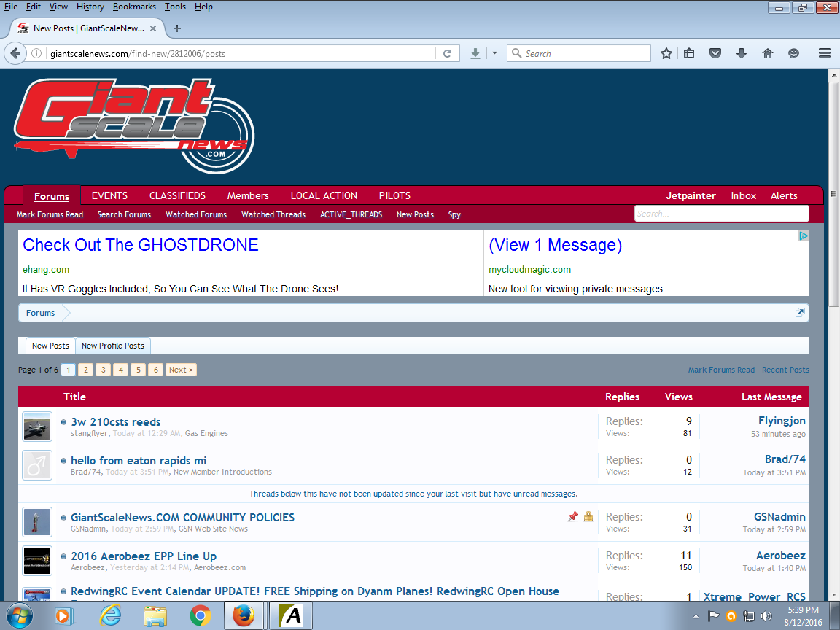Open the Alerts link

(784, 195)
